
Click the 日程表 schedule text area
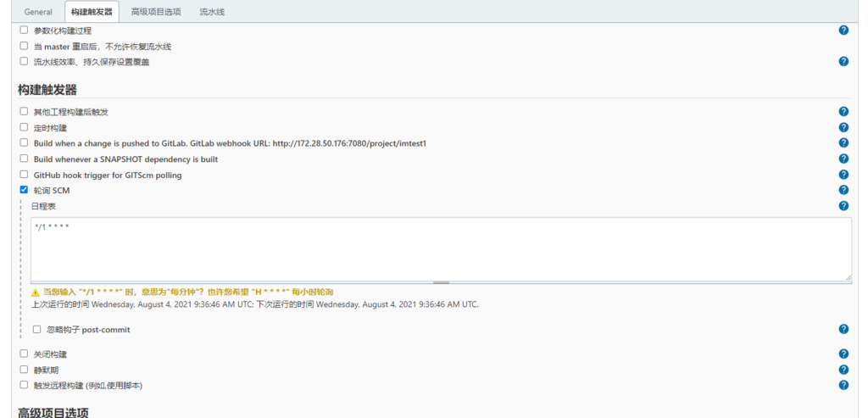tap(441, 248)
